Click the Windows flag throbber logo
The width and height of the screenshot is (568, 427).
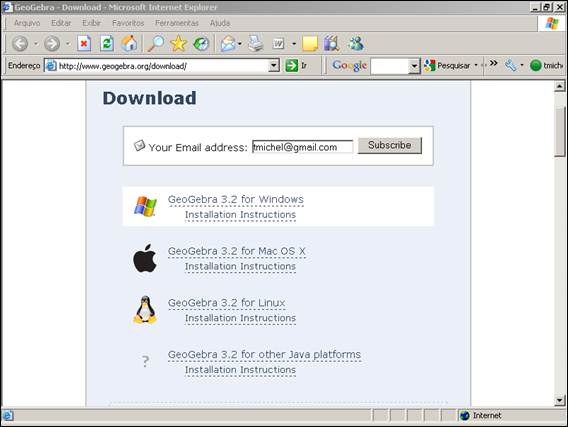point(552,24)
